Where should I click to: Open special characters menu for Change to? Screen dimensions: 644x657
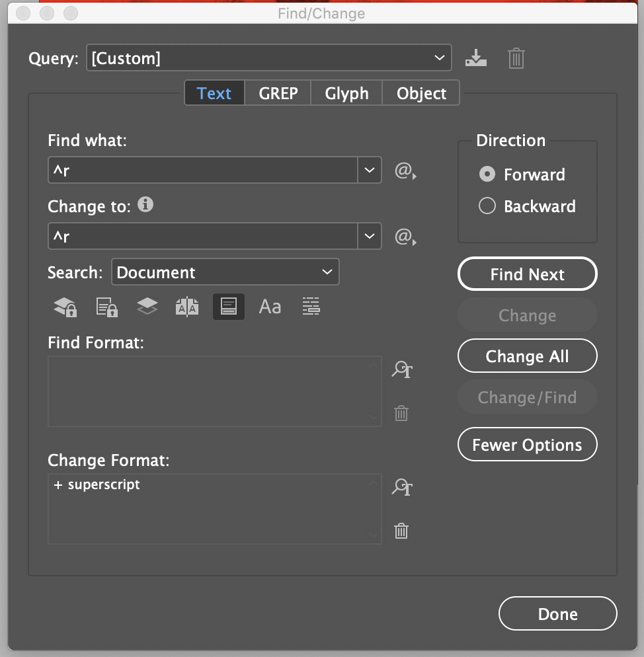[405, 237]
